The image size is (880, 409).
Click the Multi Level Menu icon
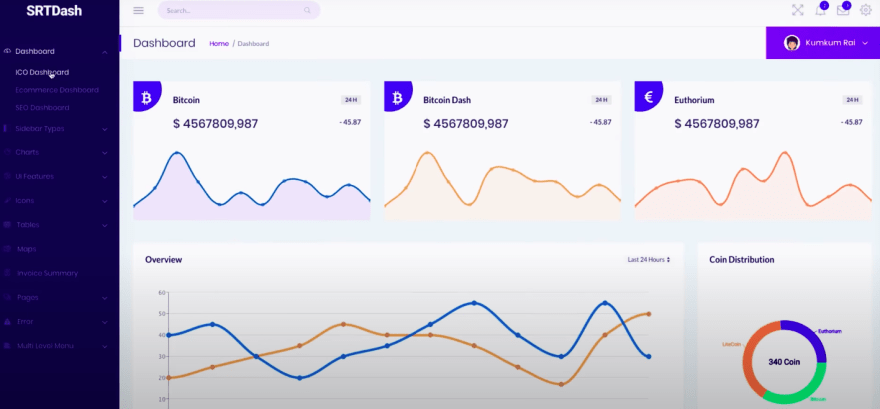point(7,346)
